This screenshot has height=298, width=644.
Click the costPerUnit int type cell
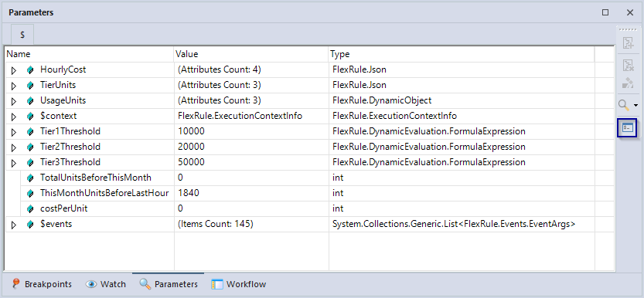click(338, 208)
